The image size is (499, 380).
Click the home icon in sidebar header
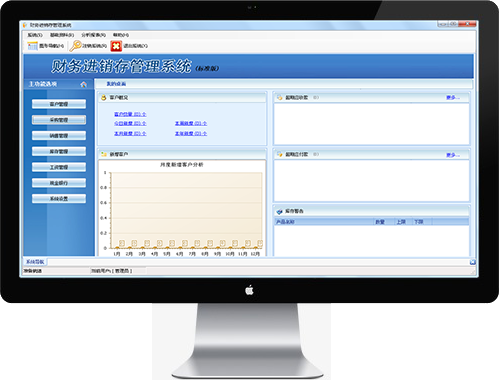(x=84, y=84)
